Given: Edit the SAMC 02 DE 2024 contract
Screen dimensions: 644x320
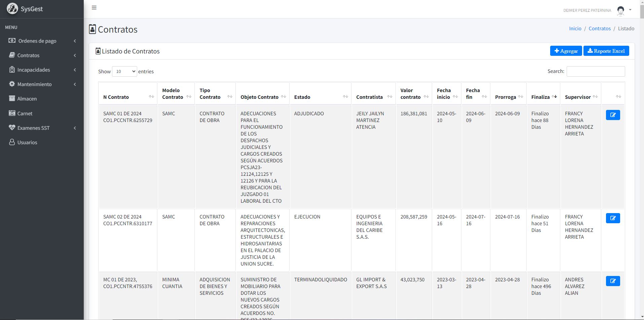Looking at the screenshot, I should 613,218.
